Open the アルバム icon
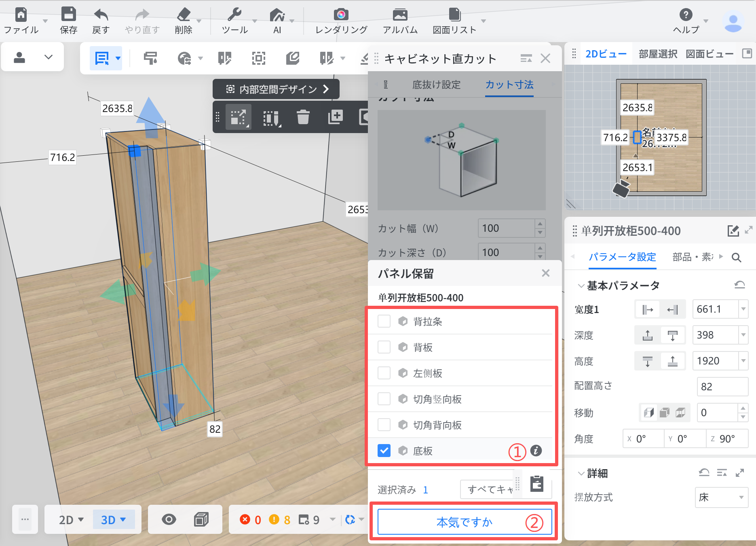This screenshot has width=756, height=546. 400,15
